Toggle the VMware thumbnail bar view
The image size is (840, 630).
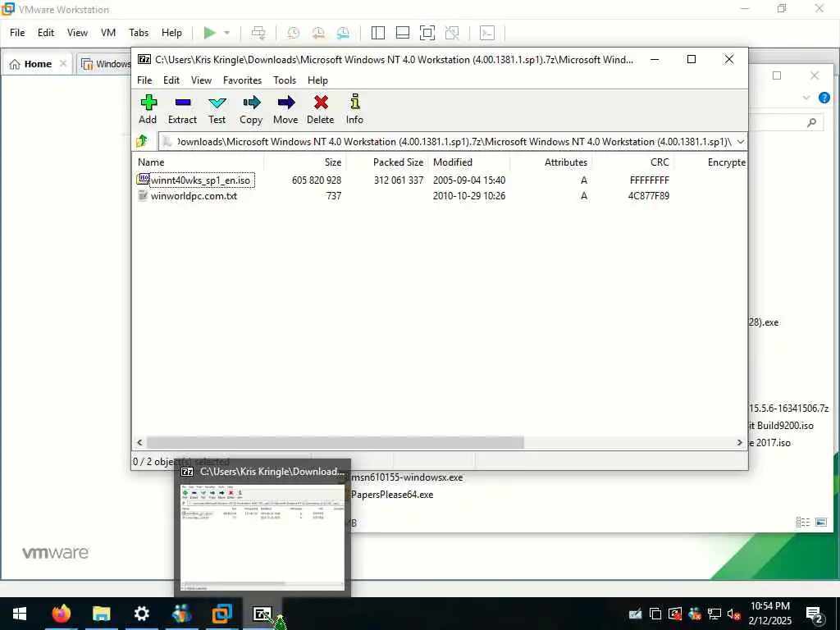[x=402, y=33]
